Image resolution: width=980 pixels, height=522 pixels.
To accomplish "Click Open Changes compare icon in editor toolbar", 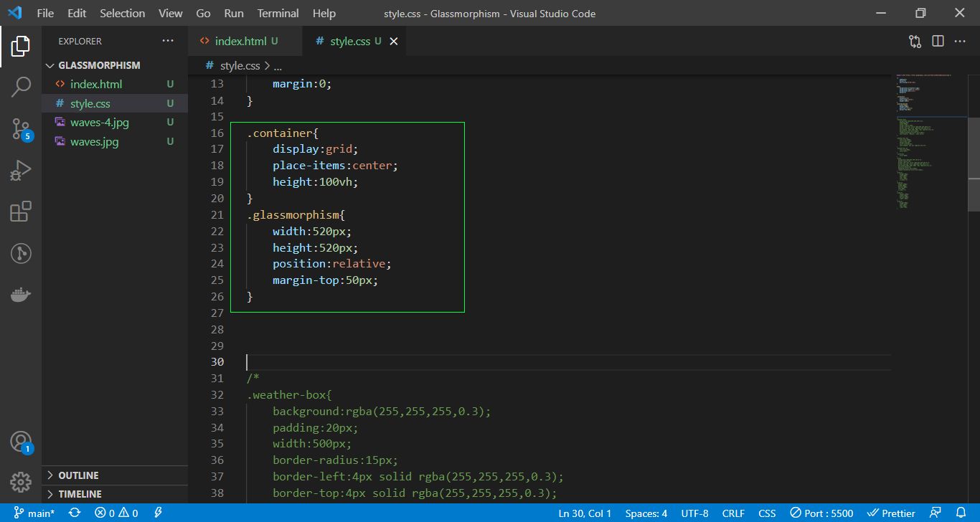I will 915,41.
